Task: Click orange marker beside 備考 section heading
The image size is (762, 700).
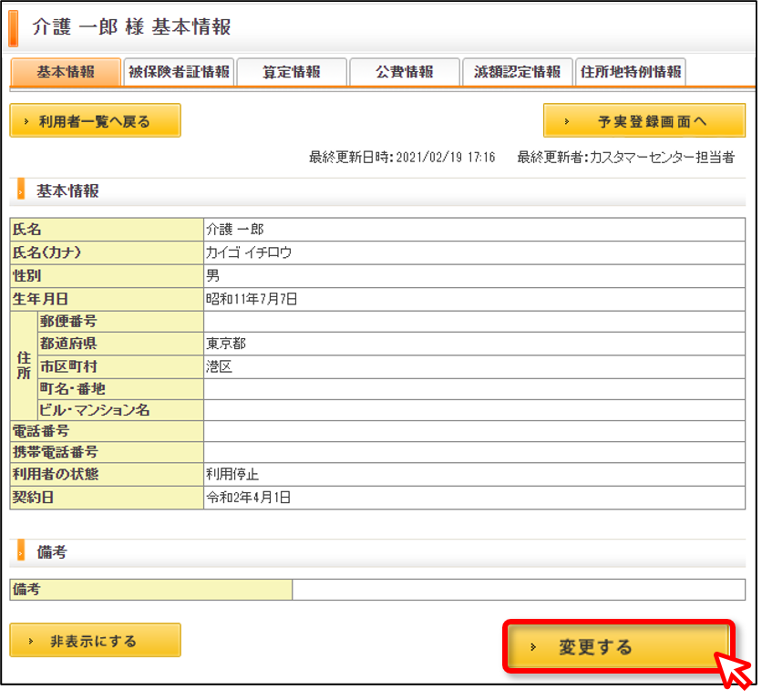Action: [21, 551]
